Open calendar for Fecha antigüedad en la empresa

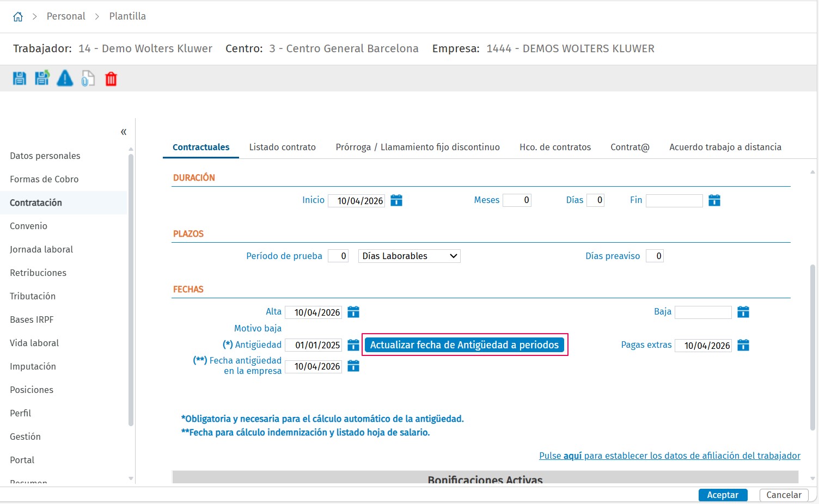[353, 366]
